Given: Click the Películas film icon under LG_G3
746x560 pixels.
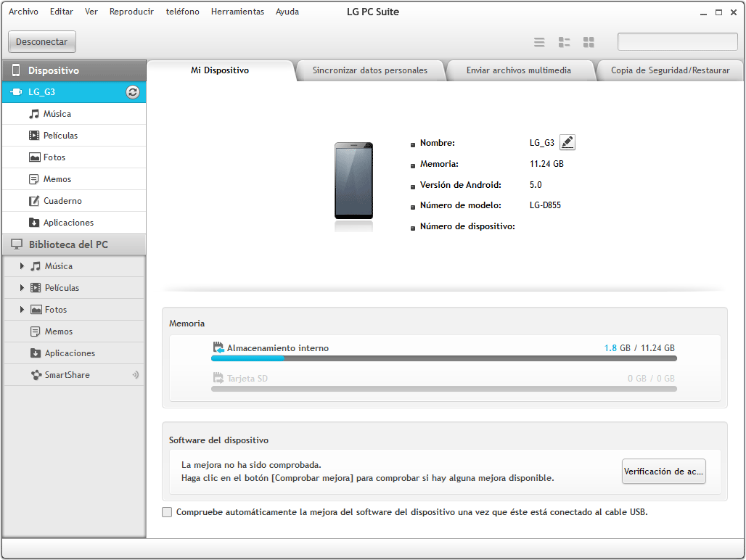Looking at the screenshot, I should click(34, 136).
